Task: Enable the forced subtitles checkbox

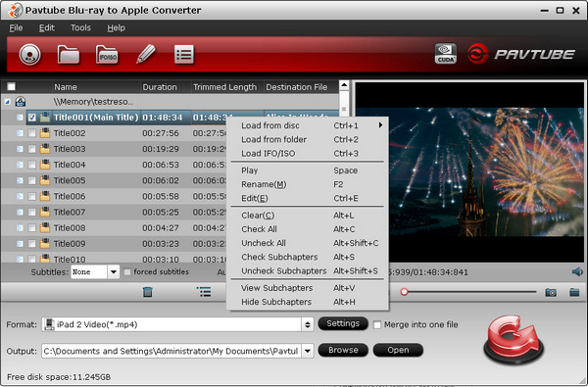Action: 127,271
